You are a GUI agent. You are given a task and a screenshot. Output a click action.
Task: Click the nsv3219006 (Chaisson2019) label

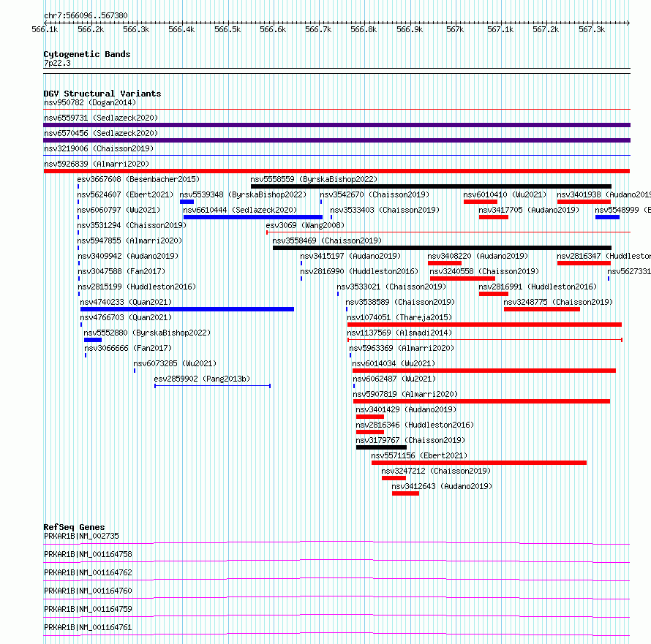coord(99,148)
